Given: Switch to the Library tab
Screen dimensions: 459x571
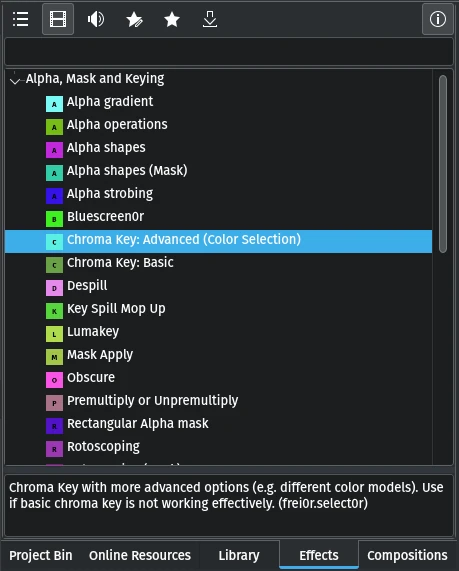Looking at the screenshot, I should coord(239,555).
